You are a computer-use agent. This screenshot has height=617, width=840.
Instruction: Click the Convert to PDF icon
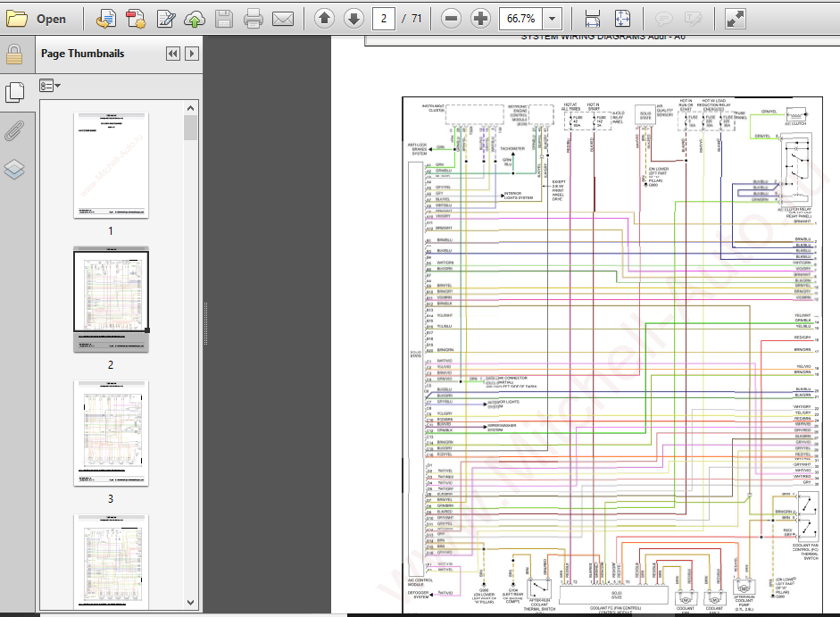click(106, 19)
